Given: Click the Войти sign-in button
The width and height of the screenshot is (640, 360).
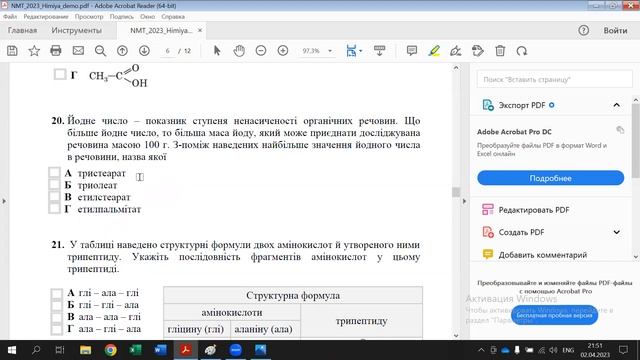Looking at the screenshot, I should coord(616,31).
